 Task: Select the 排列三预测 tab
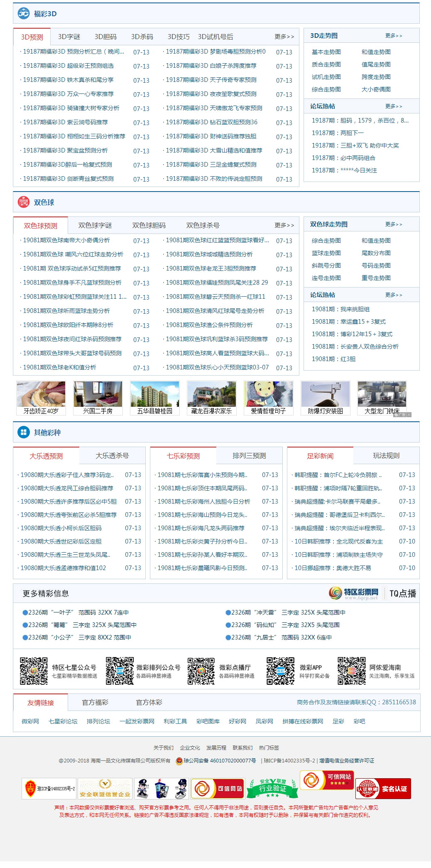249,456
